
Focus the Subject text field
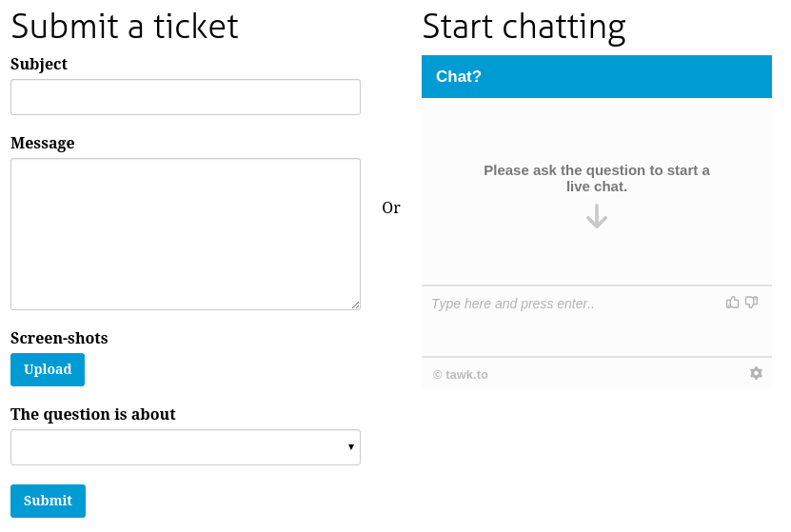pyautogui.click(x=186, y=97)
